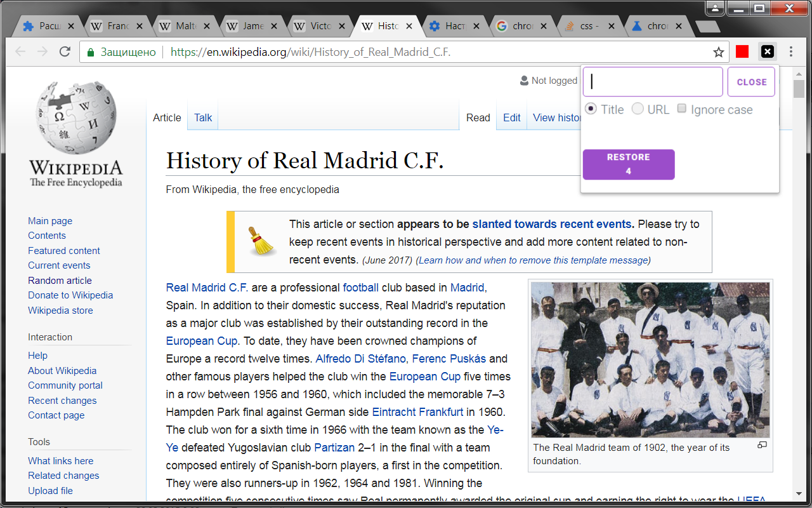Select the Title radio button
This screenshot has width=812, height=508.
tap(591, 109)
